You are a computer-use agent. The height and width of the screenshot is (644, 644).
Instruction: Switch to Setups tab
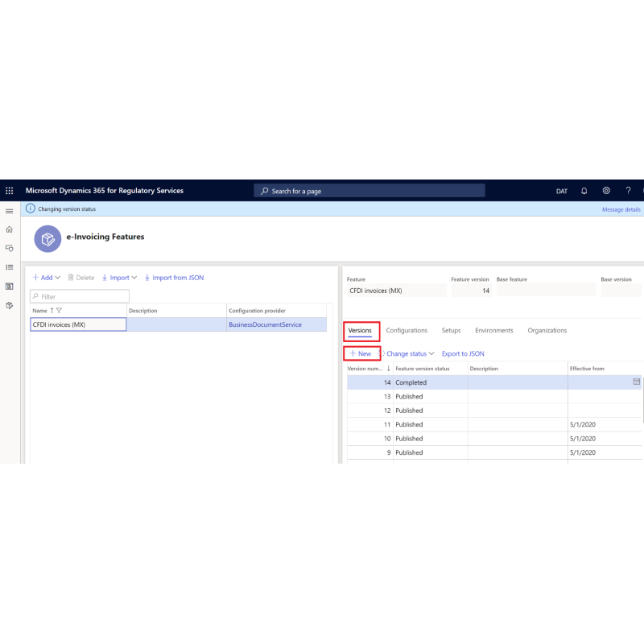(x=451, y=330)
